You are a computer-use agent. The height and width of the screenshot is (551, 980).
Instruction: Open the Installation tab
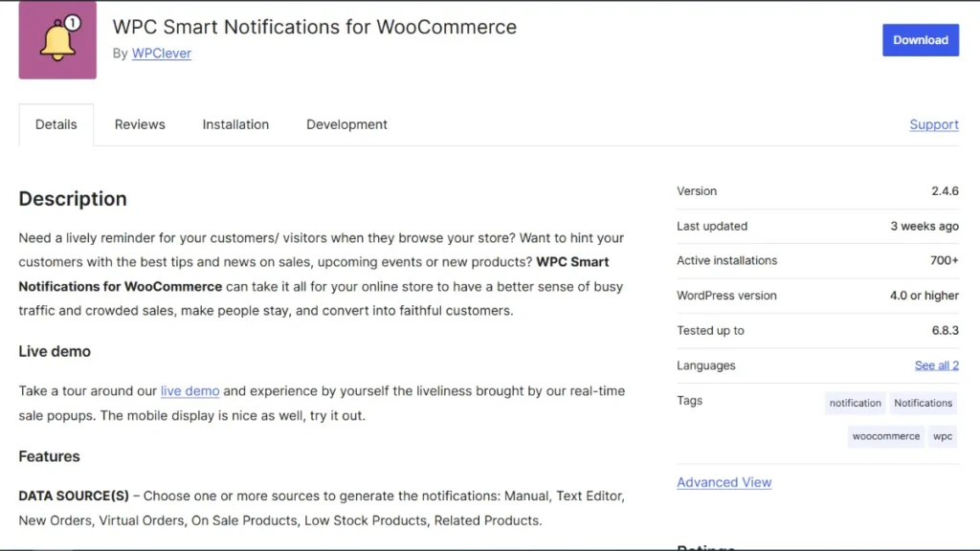[235, 124]
